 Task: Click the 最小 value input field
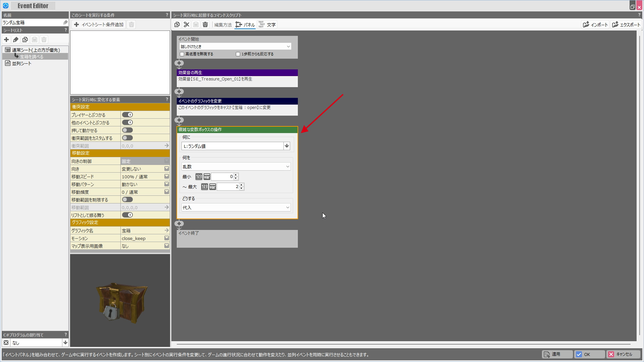coord(222,177)
